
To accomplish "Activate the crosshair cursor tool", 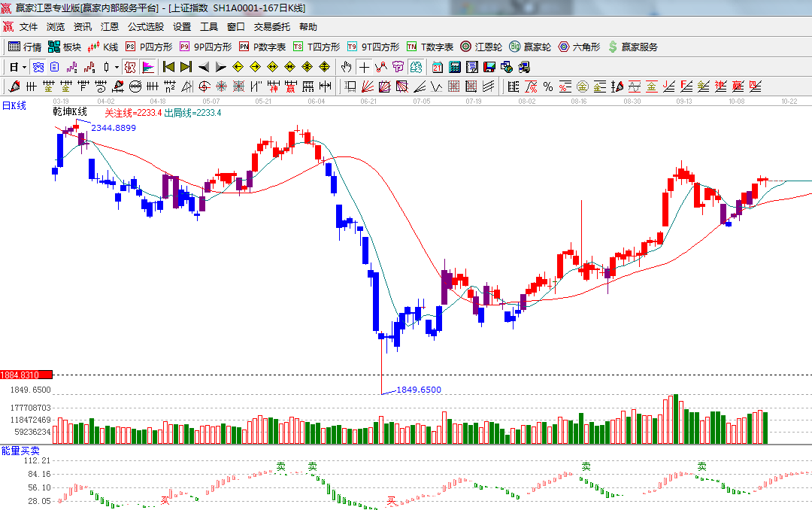I will click(x=364, y=67).
